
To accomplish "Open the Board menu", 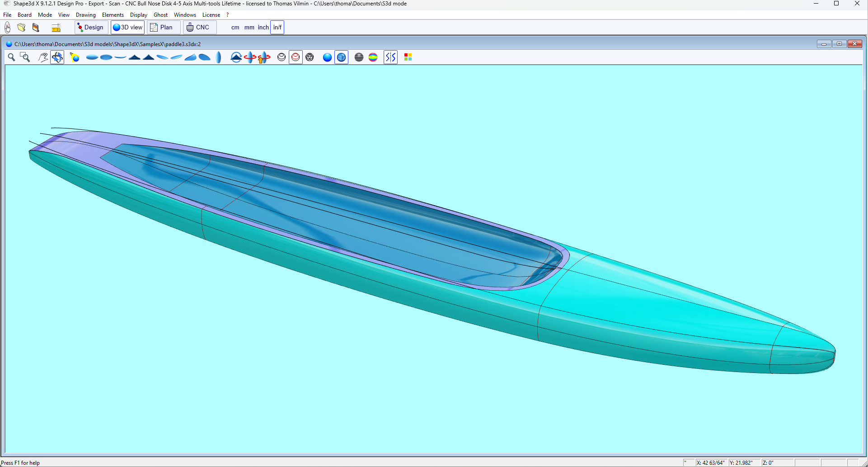I will (x=24, y=15).
